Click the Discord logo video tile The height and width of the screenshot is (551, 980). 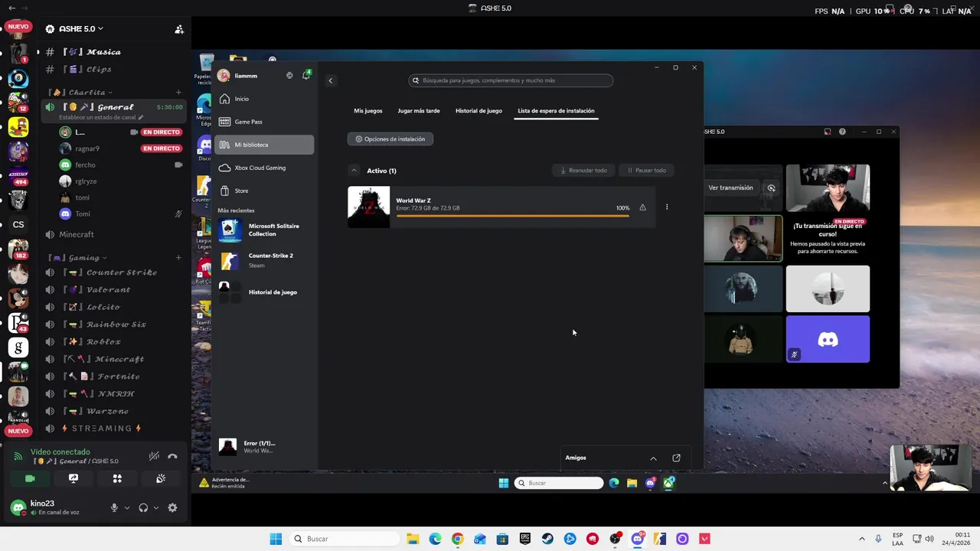[828, 339]
